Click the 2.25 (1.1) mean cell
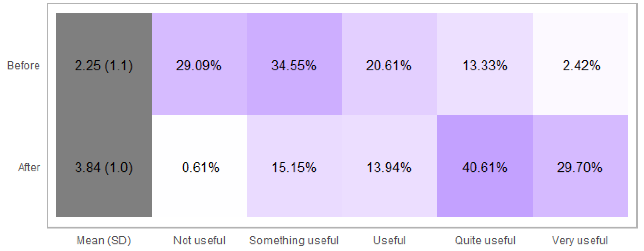Image resolution: width=644 pixels, height=251 pixels. pos(104,66)
